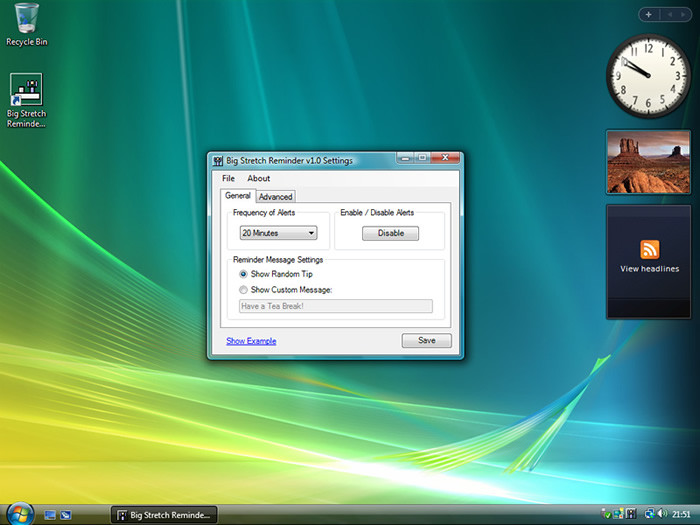Click the sidebar next page arrow
Screen dimensions: 700x525
pyautogui.click(x=683, y=15)
